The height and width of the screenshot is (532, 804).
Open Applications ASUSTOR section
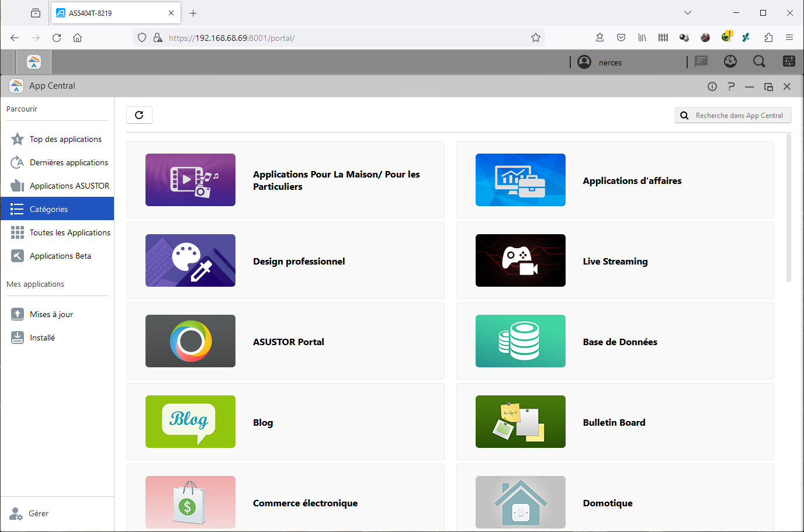(x=57, y=186)
